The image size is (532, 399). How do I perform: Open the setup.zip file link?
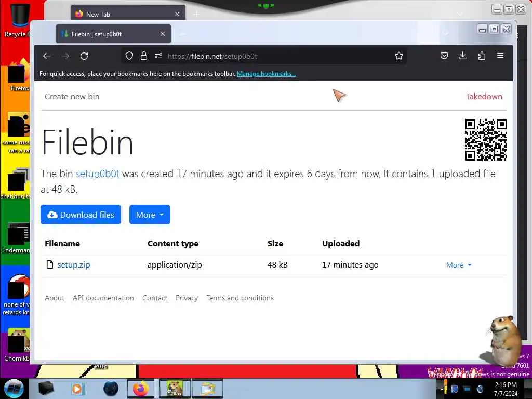pyautogui.click(x=74, y=264)
